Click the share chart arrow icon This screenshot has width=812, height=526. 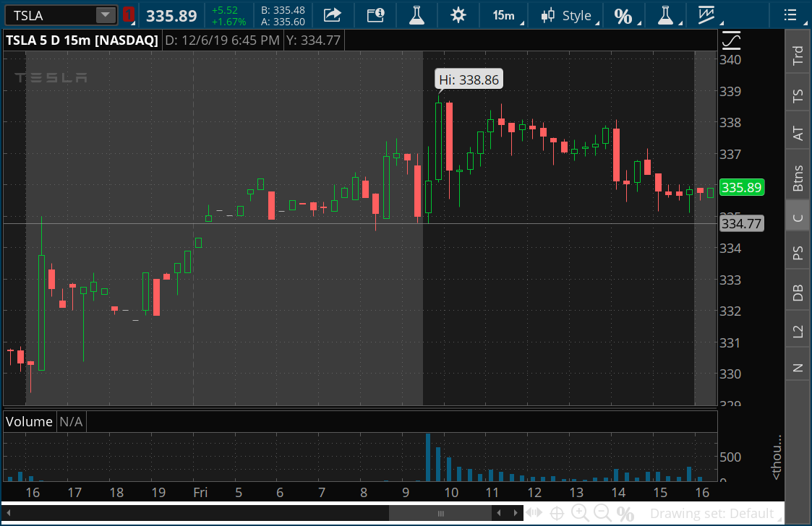pos(333,15)
